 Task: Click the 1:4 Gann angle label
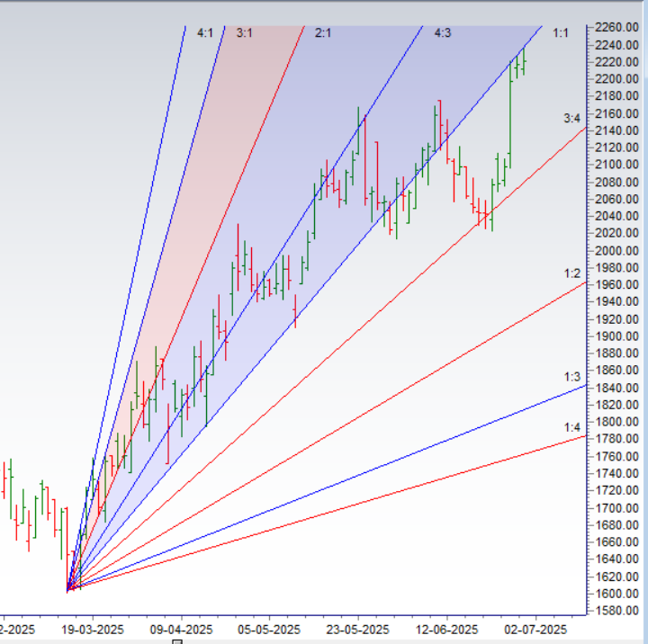coord(571,427)
